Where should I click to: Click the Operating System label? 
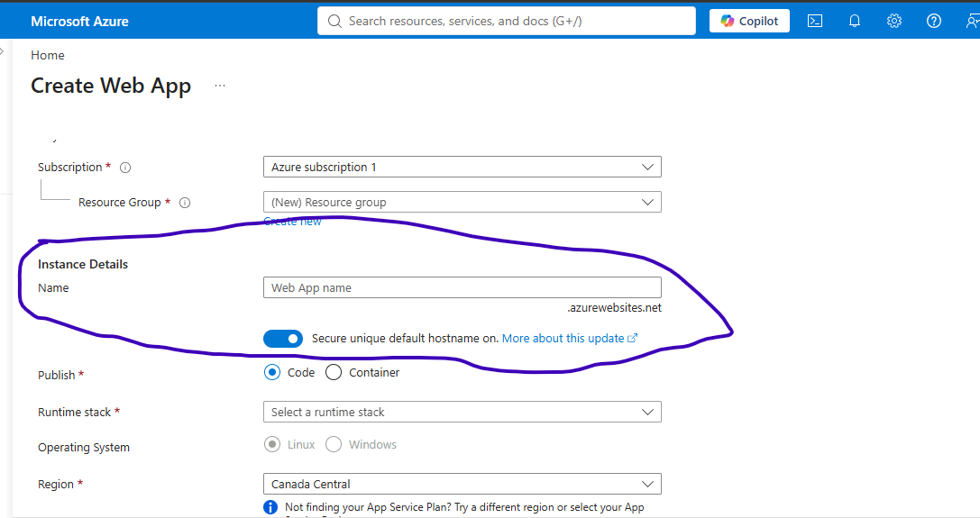pos(84,448)
